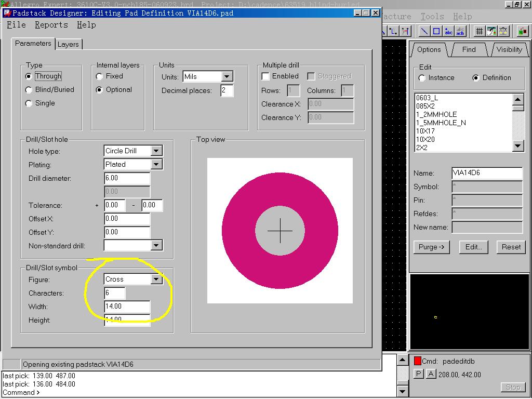This screenshot has height=399, width=532.
Task: Open the Figure dropdown showing Cross
Action: [156, 280]
